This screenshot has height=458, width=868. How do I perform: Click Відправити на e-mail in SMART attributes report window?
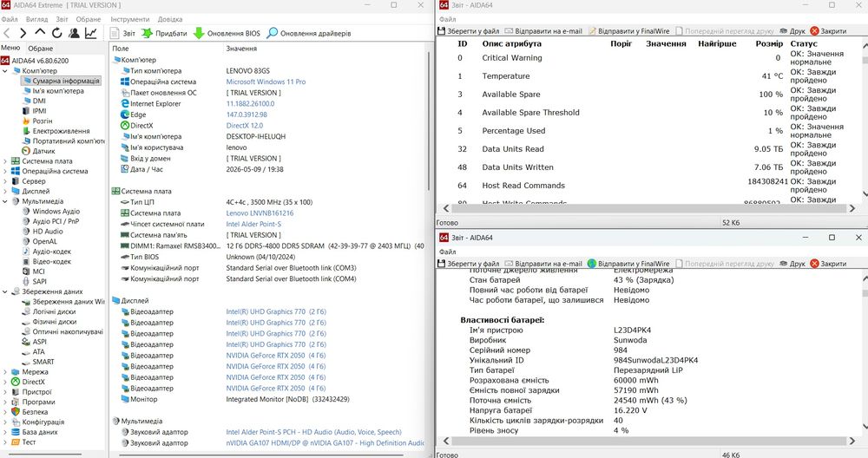click(x=543, y=31)
